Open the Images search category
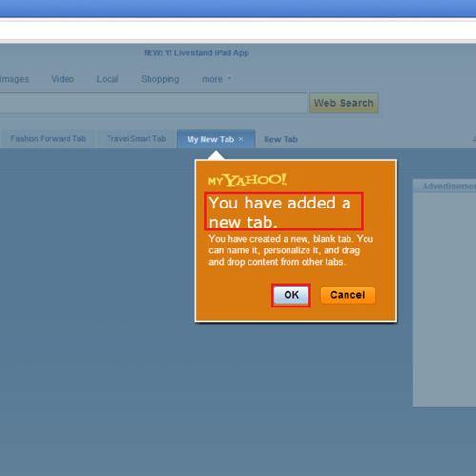 (14, 79)
